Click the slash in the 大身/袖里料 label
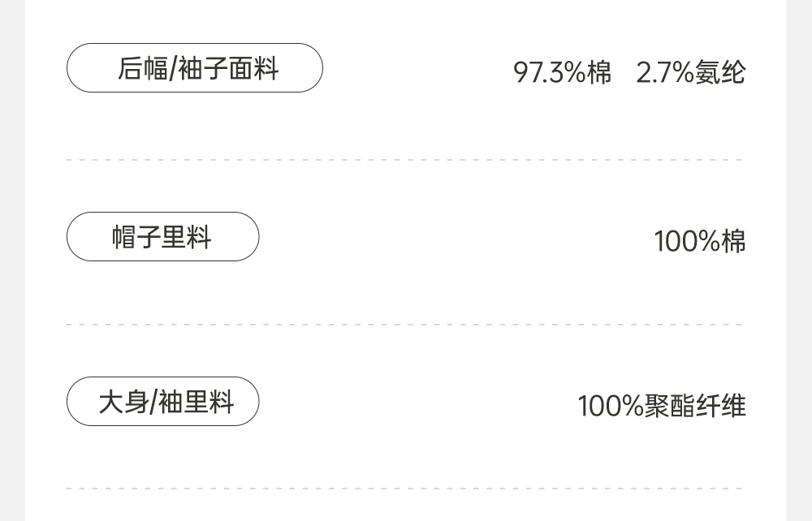 point(153,403)
